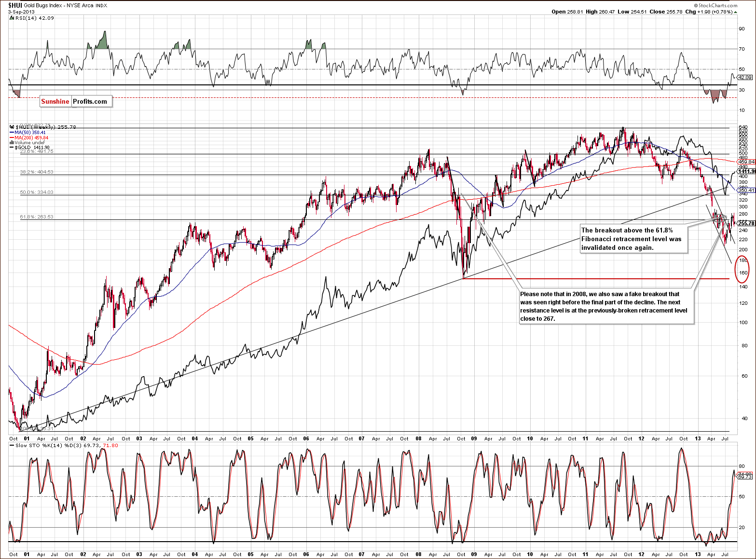Select the 23.6%: 491.75 Fibonacci label

37,151
